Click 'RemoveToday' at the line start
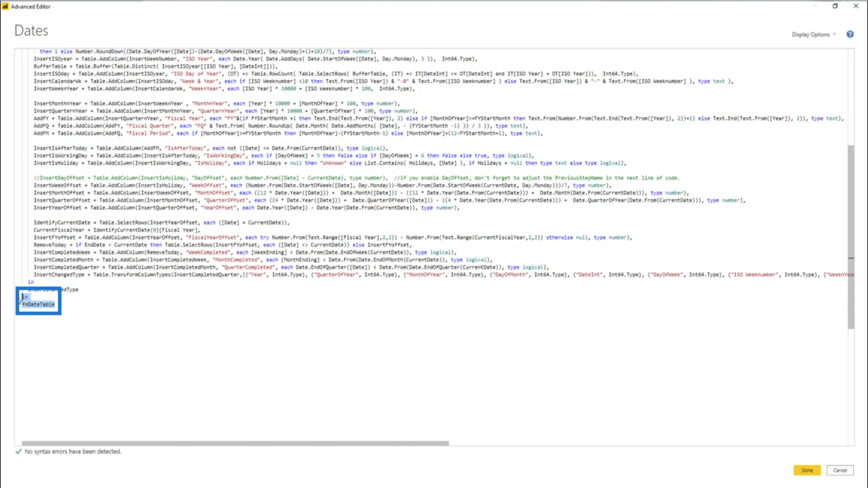The image size is (868, 488). click(x=50, y=245)
